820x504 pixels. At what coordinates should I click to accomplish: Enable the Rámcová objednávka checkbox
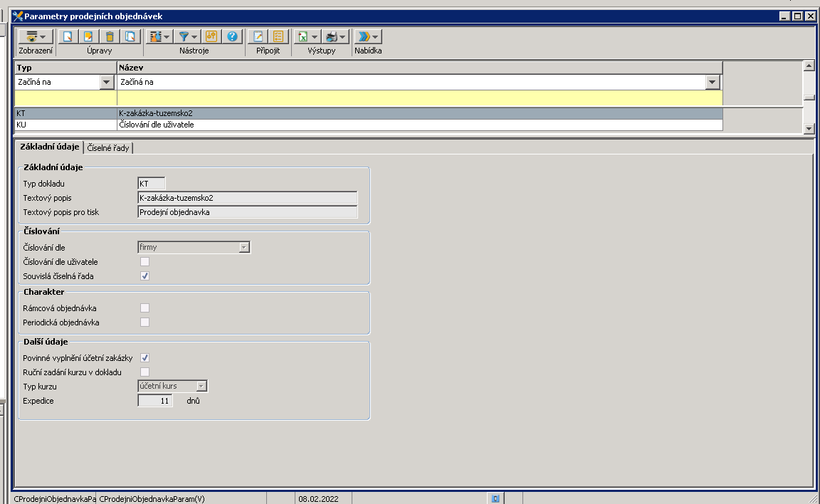tap(144, 308)
